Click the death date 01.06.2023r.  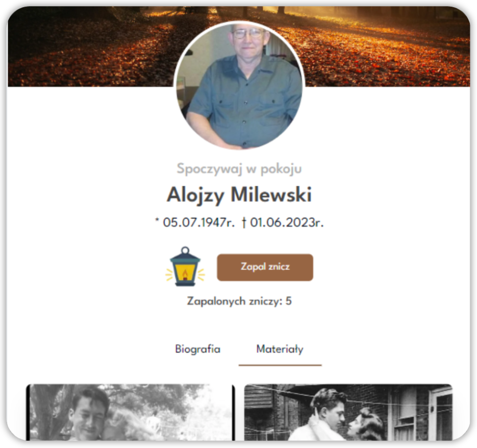pyautogui.click(x=287, y=223)
